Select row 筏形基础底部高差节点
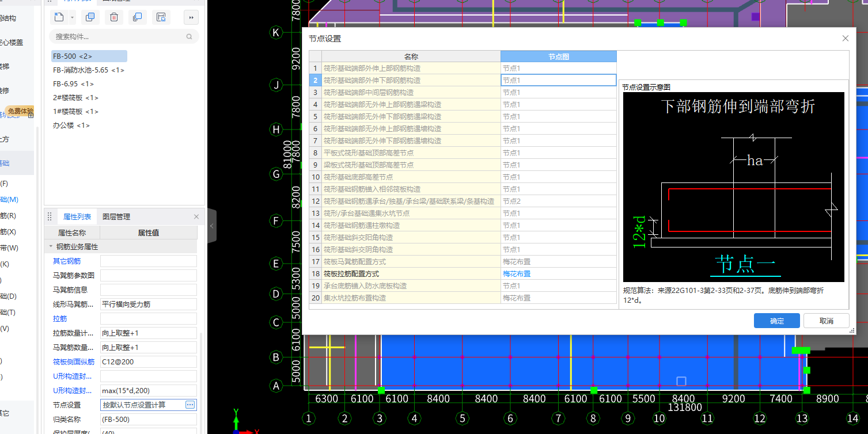Image resolution: width=868 pixels, height=434 pixels. click(x=411, y=177)
